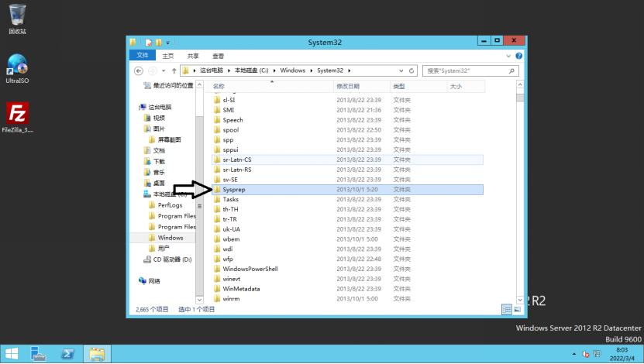
Task: Open the Recycle Bin desktop icon
Action: [17, 19]
